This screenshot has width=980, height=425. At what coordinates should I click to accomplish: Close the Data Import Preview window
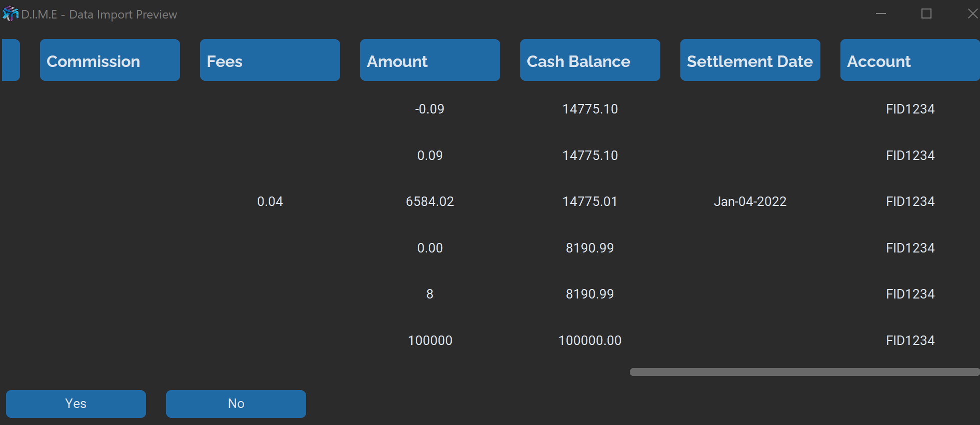pyautogui.click(x=972, y=14)
